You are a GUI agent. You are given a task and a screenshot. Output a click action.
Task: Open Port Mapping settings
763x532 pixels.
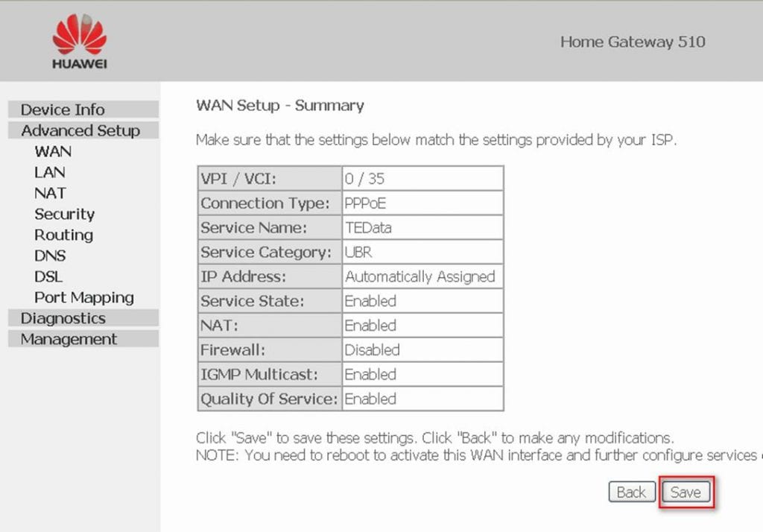pyautogui.click(x=83, y=297)
